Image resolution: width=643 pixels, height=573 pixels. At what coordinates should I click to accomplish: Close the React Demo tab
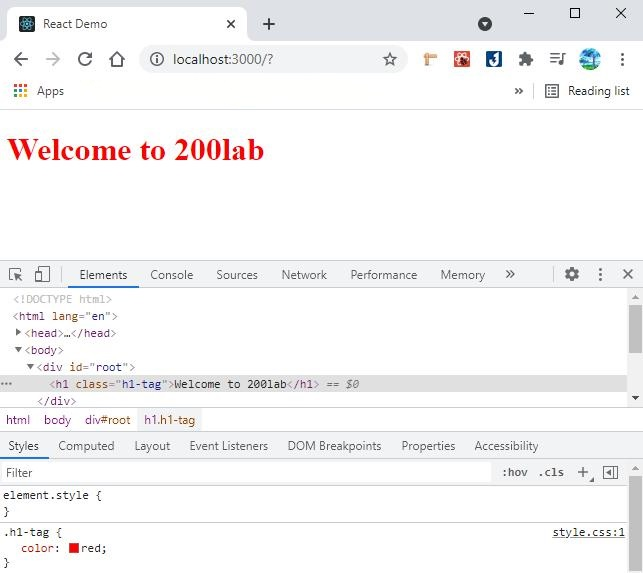click(231, 24)
